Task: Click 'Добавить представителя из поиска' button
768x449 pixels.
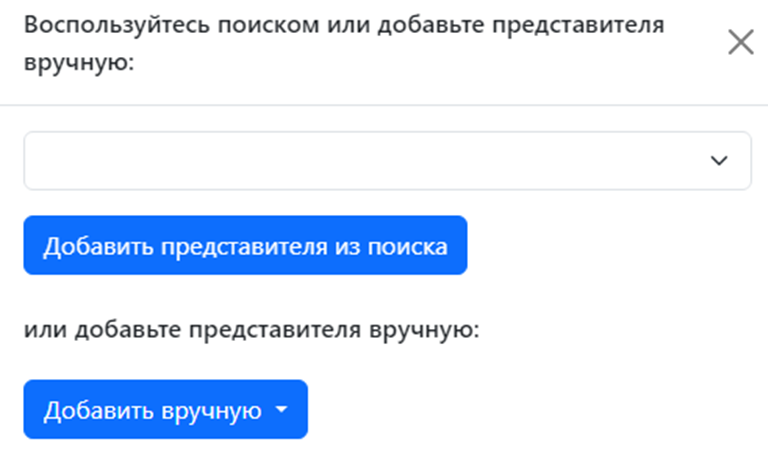Action: pos(245,246)
